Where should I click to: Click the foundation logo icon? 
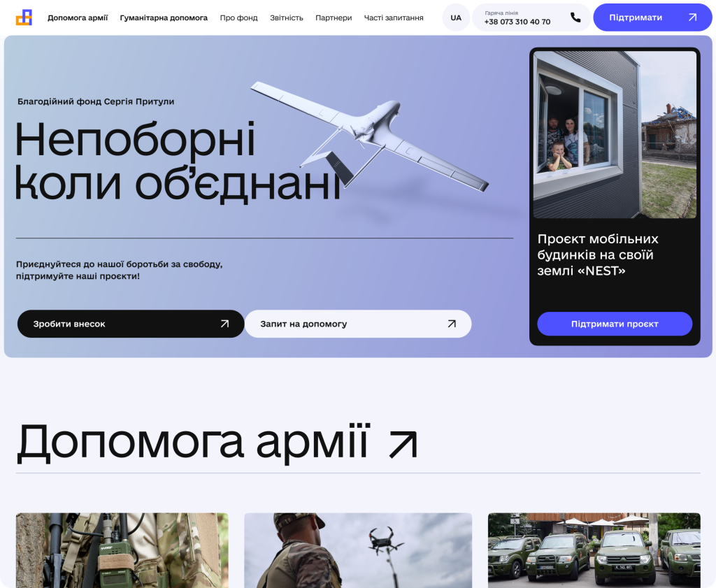[24, 17]
